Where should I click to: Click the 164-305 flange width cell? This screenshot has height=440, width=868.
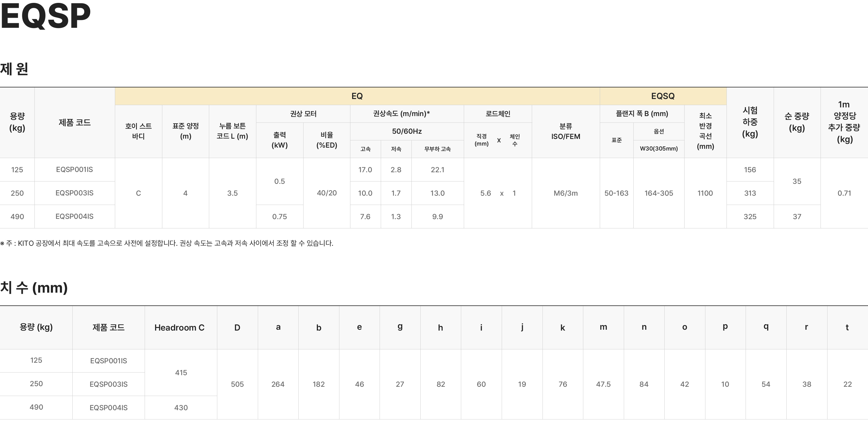tap(659, 193)
